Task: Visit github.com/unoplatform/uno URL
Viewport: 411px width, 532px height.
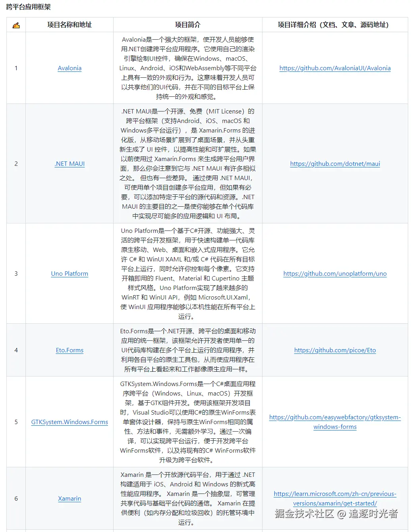Action: coord(335,274)
